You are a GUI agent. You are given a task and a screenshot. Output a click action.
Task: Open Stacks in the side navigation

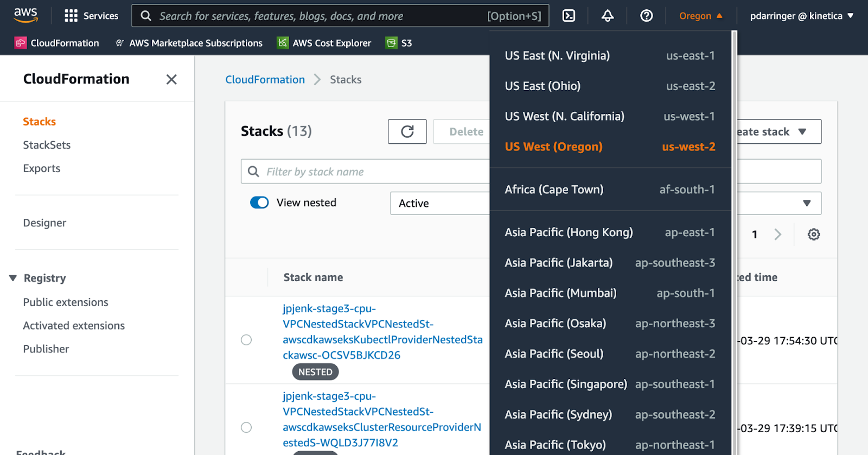click(39, 122)
